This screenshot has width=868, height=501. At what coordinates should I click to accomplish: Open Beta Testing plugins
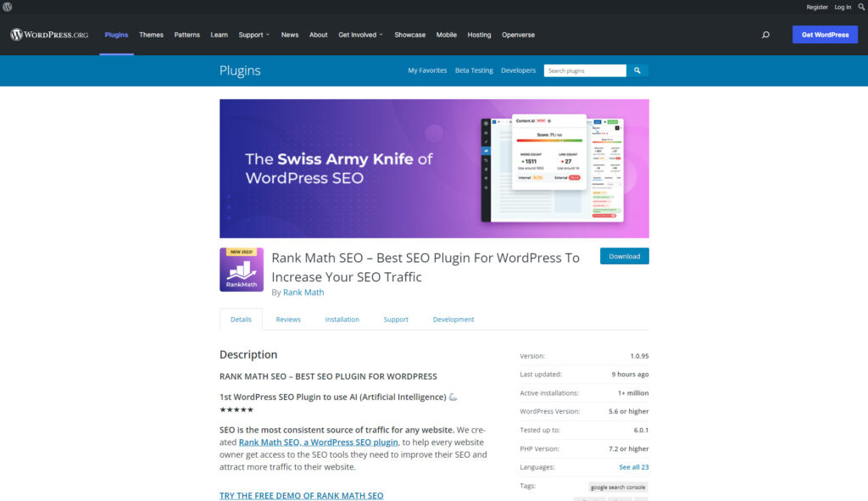coord(474,70)
